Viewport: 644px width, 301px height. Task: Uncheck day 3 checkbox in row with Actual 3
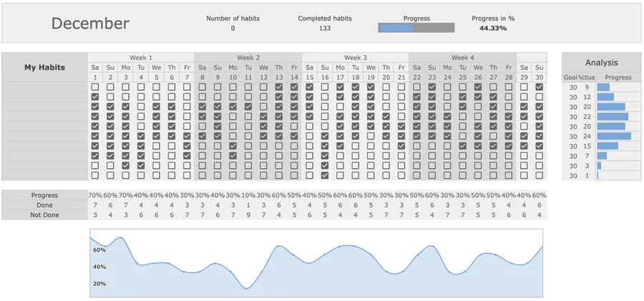(x=126, y=166)
